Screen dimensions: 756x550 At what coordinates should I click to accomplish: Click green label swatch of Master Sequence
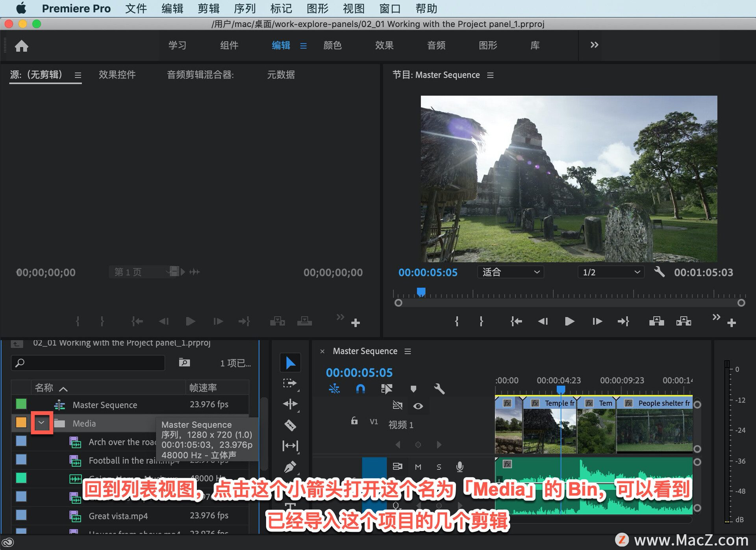coord(21,404)
